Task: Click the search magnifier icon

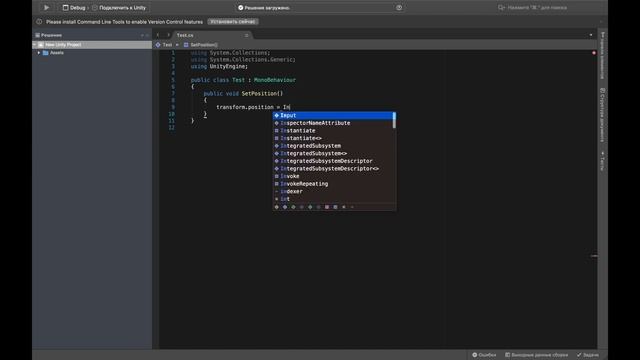Action: click(501, 8)
